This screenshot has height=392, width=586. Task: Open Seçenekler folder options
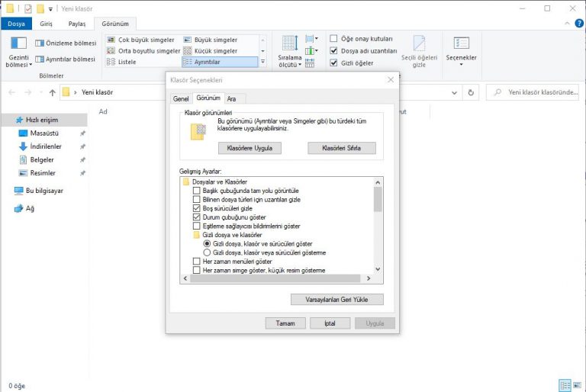461,52
